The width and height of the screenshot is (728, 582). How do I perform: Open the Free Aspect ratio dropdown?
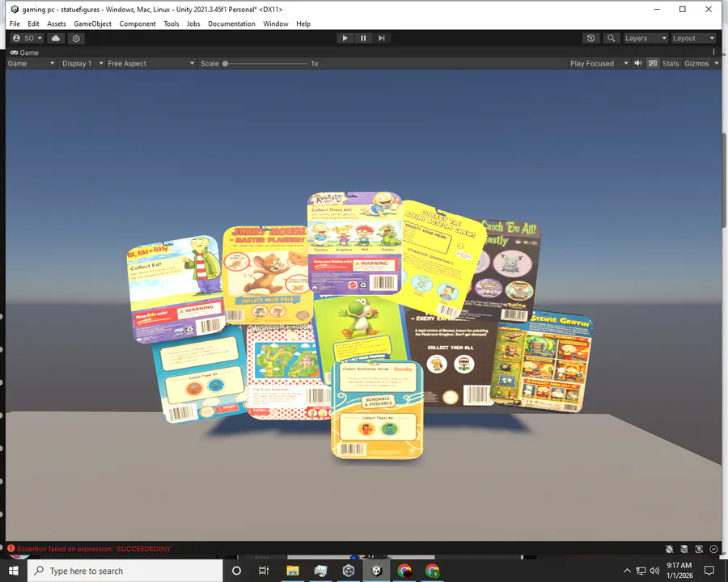[150, 64]
